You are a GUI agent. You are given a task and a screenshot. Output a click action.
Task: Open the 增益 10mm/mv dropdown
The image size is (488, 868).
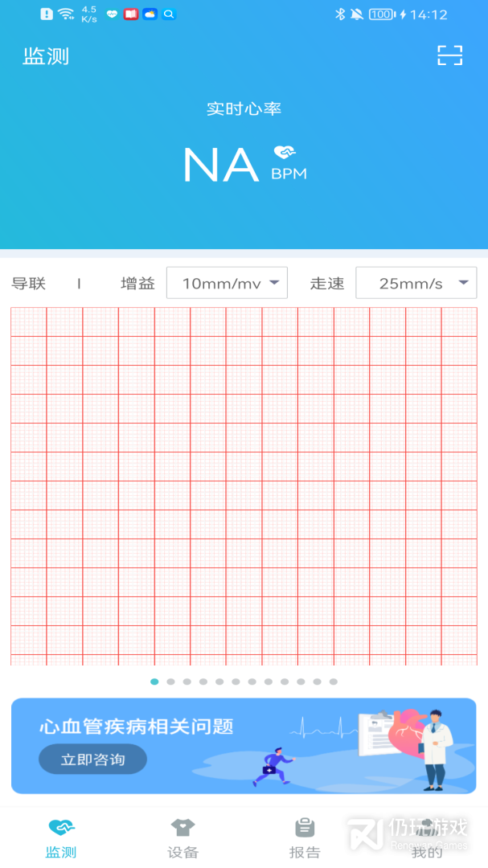[227, 283]
